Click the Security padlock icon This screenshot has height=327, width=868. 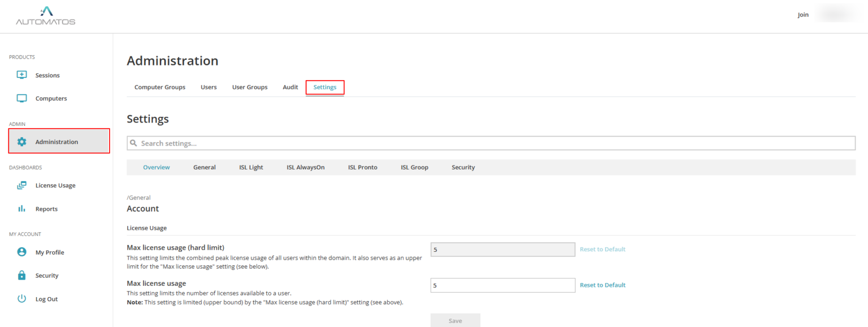22,275
